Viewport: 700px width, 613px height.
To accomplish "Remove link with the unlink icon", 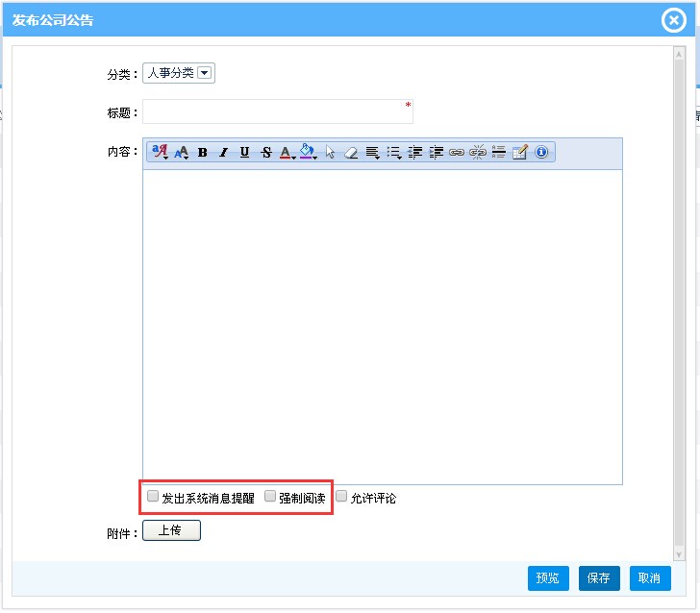I will 477,152.
